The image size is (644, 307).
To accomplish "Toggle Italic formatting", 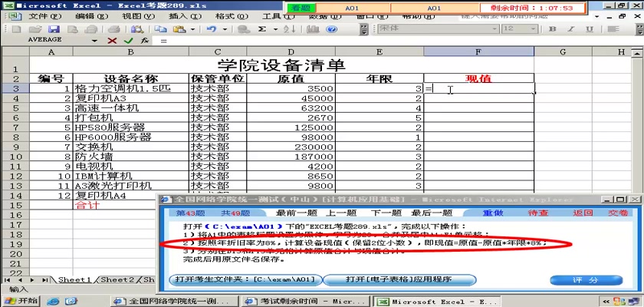I will click(x=571, y=29).
